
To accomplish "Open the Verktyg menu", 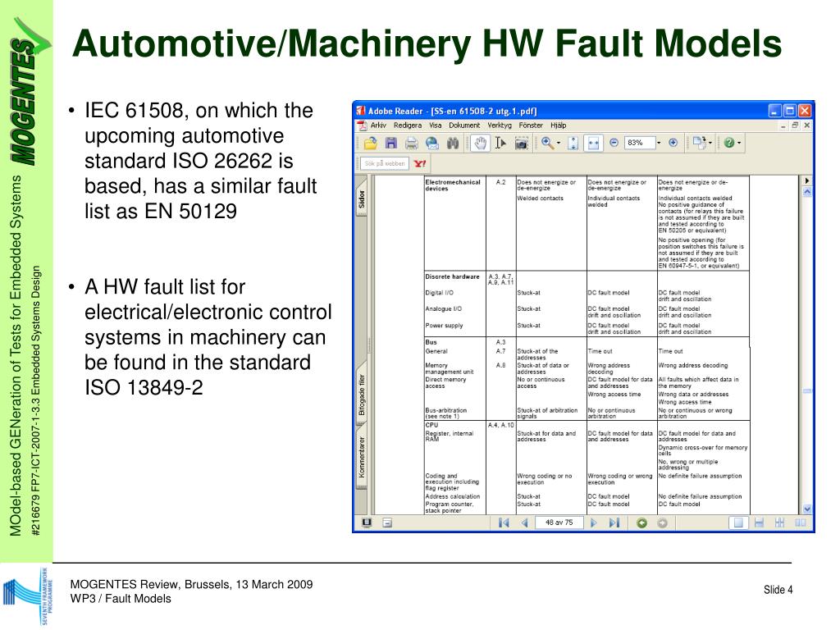I will 500,125.
